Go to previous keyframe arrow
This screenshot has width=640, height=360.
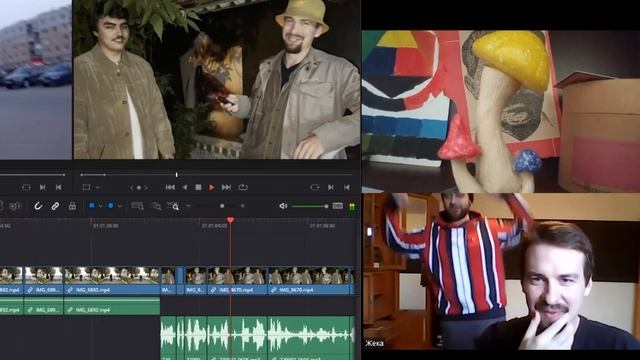pos(131,188)
